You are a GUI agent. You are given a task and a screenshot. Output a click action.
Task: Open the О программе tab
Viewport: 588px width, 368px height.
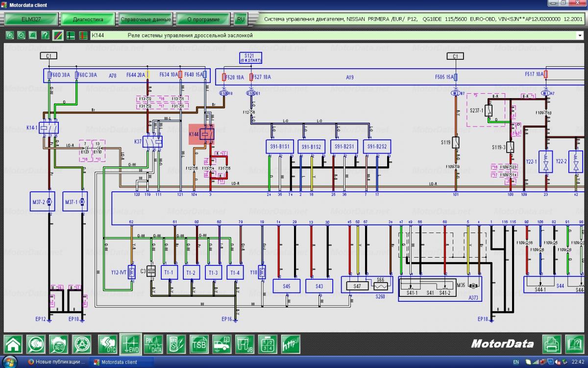(x=203, y=20)
